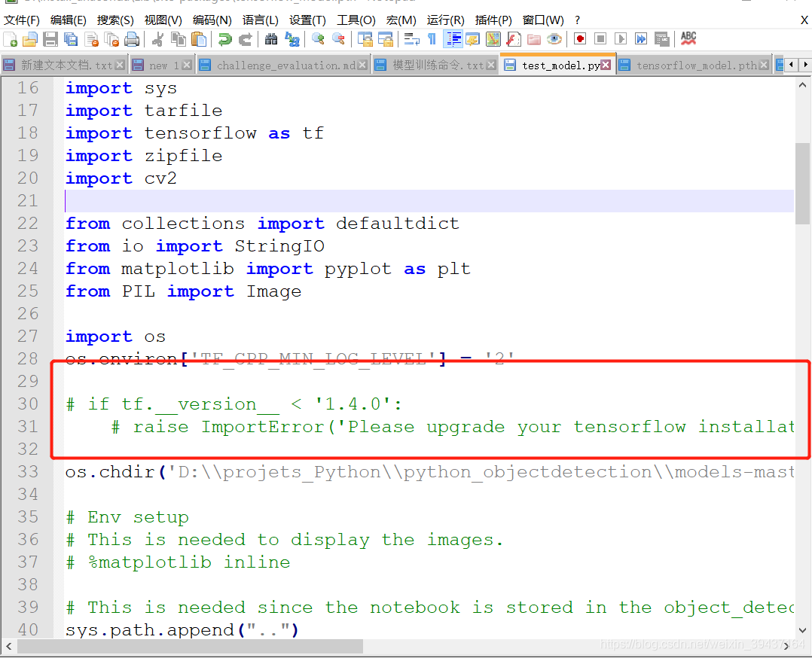The image size is (812, 658).
Task: Zoom in with the magnifier plus icon
Action: [x=318, y=39]
